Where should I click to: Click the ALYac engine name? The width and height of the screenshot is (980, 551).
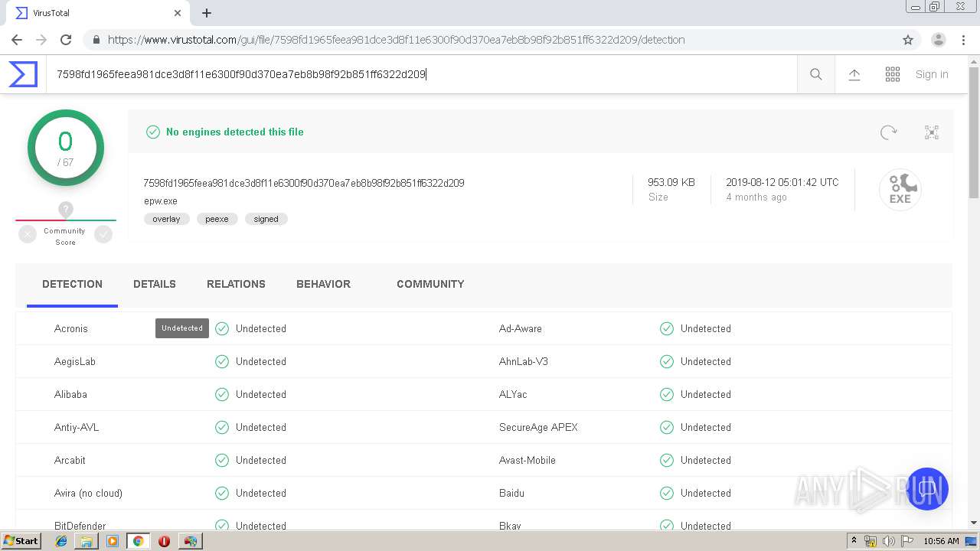[x=512, y=394]
